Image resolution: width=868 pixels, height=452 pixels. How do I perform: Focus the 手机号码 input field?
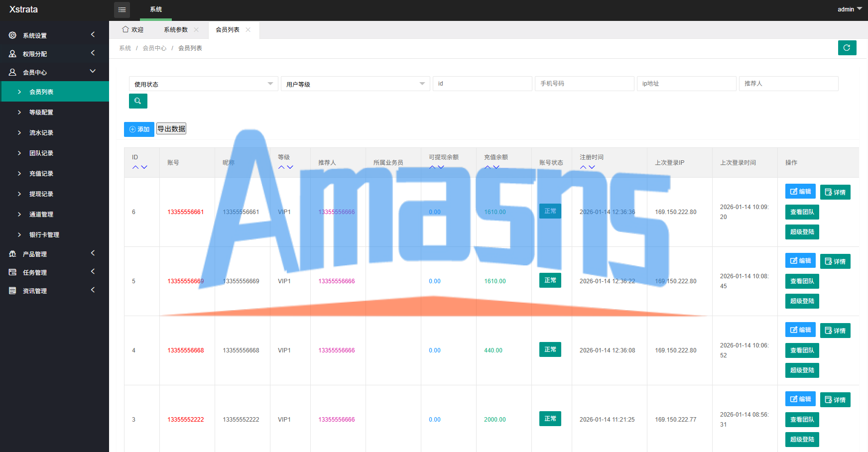(x=585, y=84)
